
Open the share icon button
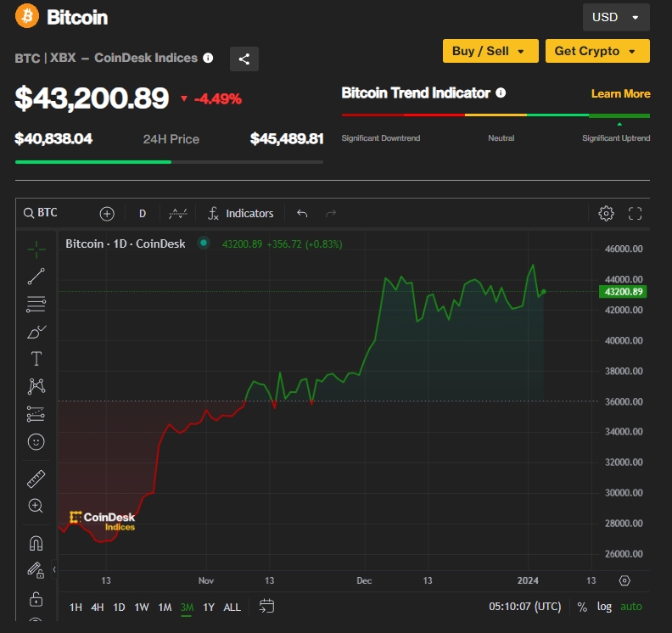(x=244, y=59)
